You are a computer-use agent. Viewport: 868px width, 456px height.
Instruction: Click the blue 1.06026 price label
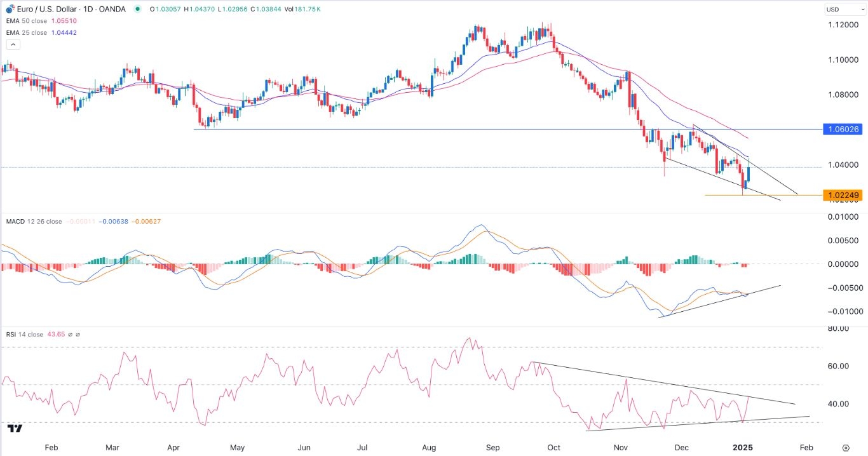click(x=844, y=129)
